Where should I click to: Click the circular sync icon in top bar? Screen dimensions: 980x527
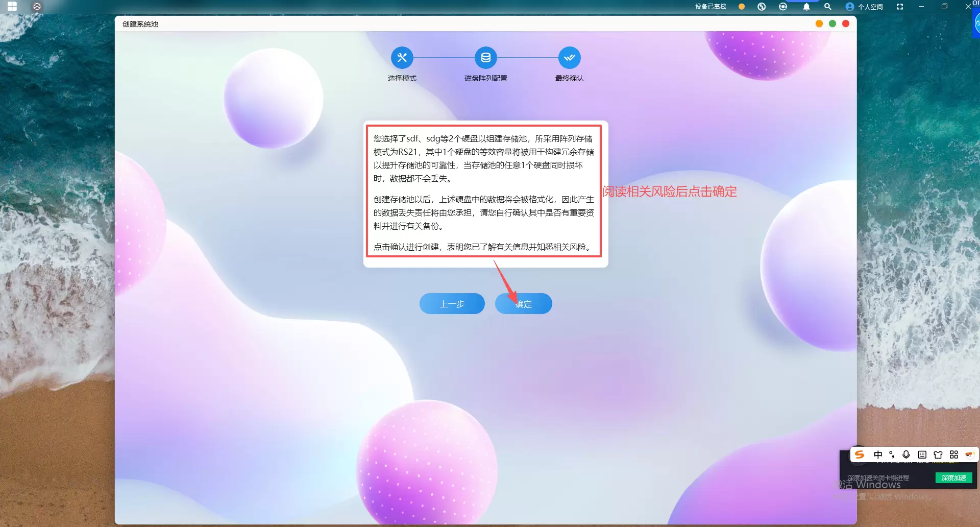tap(782, 7)
